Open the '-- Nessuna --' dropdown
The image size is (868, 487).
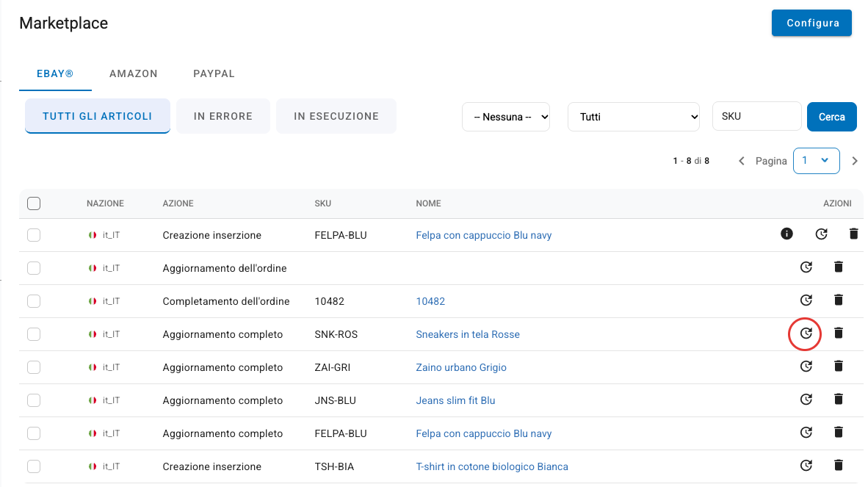(x=506, y=117)
